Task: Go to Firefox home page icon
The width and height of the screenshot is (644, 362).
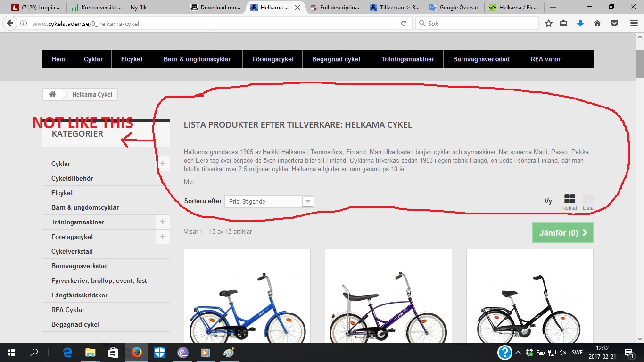Action: pos(597,24)
